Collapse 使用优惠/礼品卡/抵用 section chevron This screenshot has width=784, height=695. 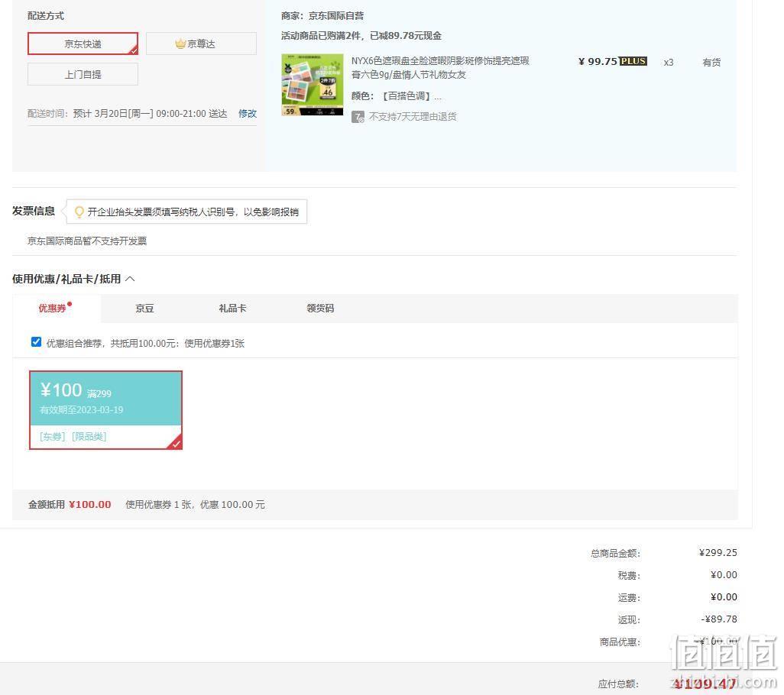pyautogui.click(x=130, y=279)
